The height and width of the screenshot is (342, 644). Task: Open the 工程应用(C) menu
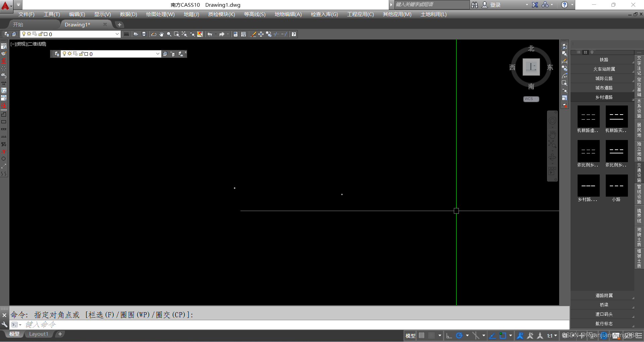(361, 14)
